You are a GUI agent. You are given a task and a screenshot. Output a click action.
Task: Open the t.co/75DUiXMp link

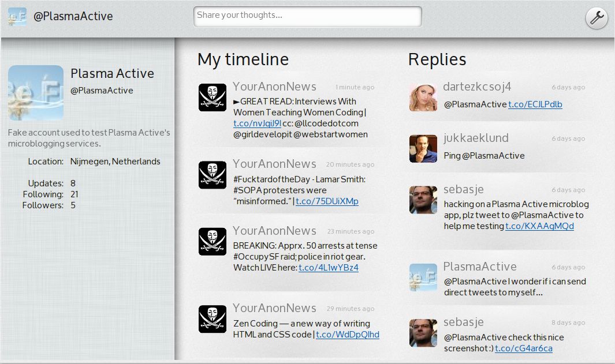(327, 201)
